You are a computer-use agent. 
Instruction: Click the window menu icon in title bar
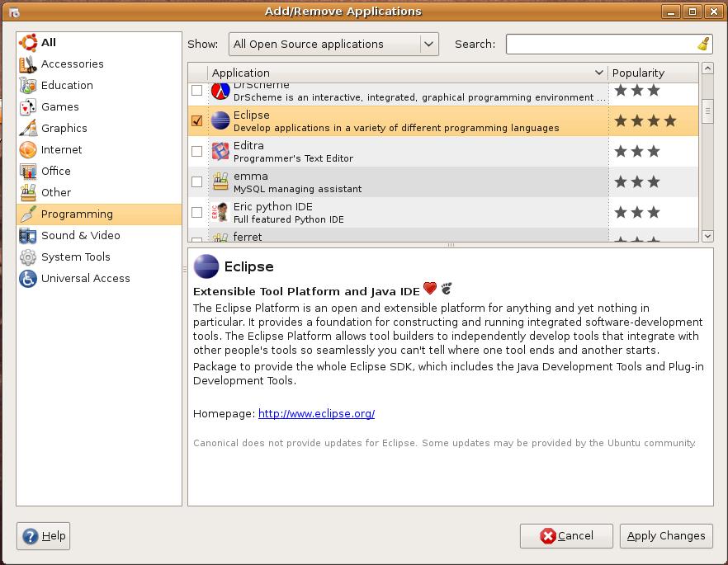click(14, 12)
